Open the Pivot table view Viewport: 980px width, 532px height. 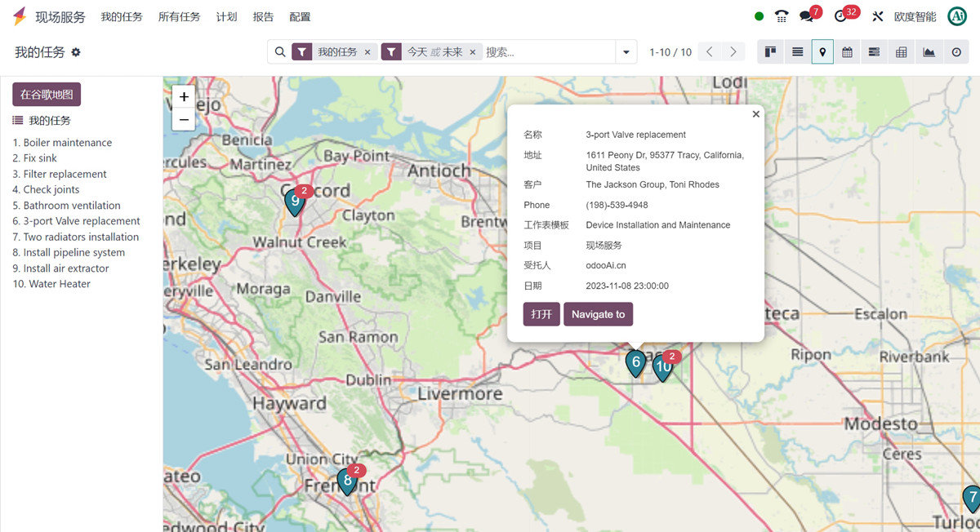coord(902,52)
